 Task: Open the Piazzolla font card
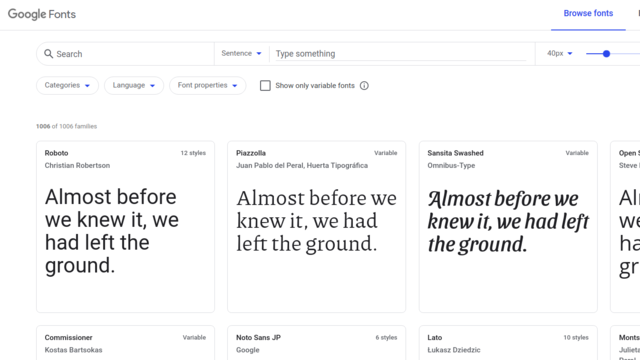317,227
